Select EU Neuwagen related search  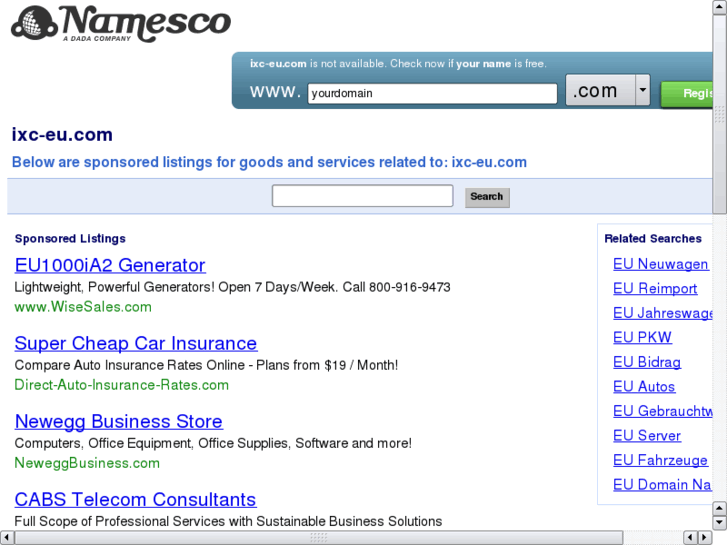tap(661, 264)
